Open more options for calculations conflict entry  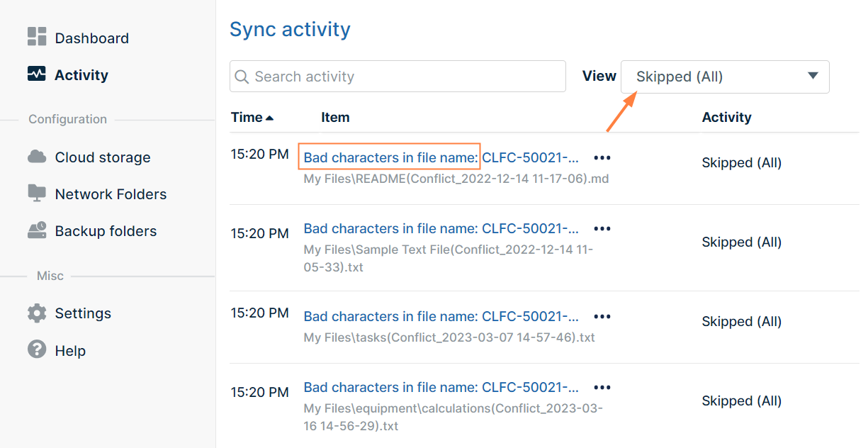[x=602, y=388]
